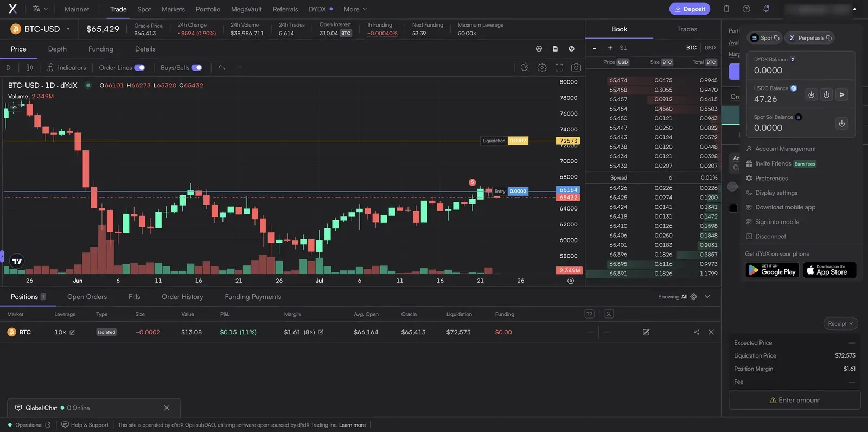This screenshot has width=868, height=432.
Task: Click the Deposit button
Action: (x=690, y=9)
